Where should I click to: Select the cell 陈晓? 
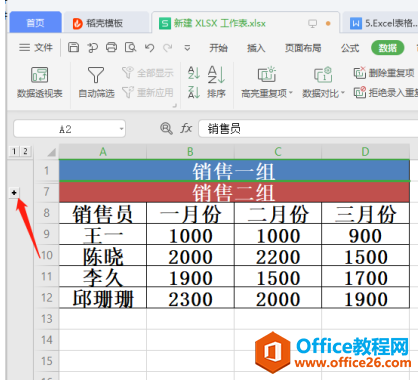click(x=103, y=255)
